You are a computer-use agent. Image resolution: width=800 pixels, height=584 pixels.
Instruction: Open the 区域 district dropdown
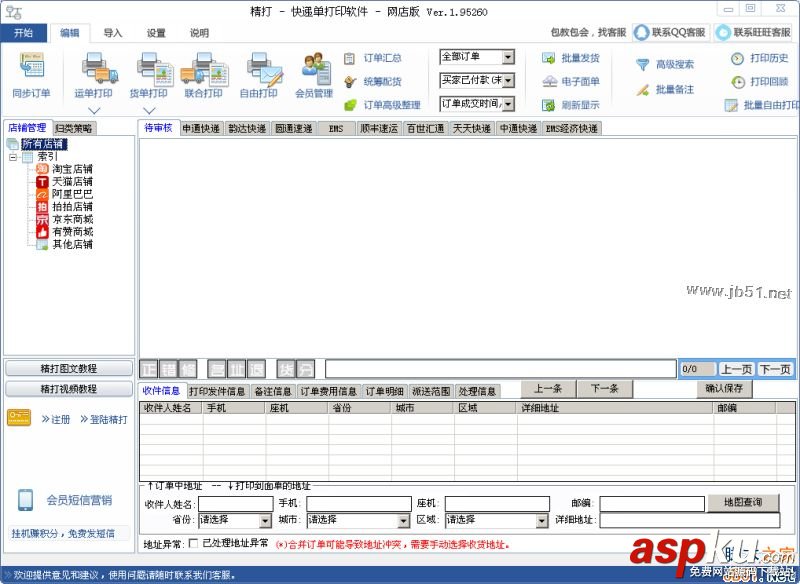click(542, 521)
